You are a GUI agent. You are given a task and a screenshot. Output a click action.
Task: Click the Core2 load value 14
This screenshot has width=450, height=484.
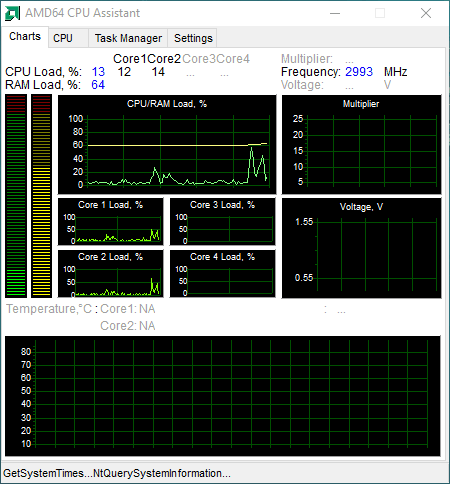point(158,72)
